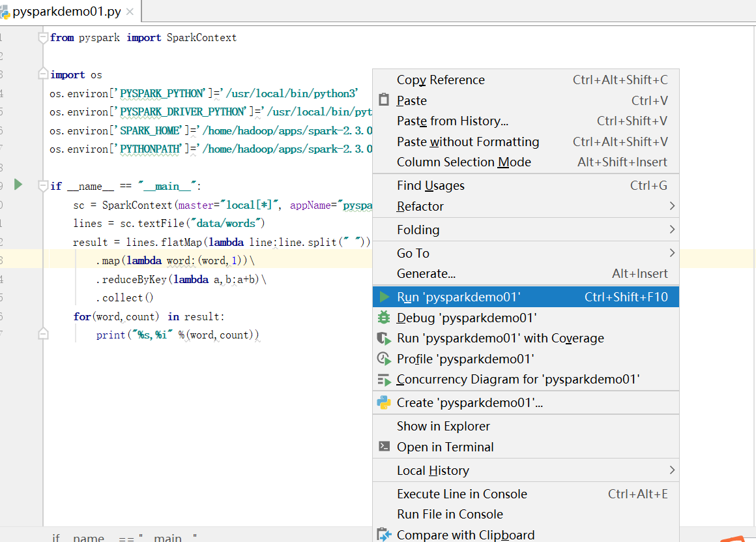Click the flatMap call in the result line
This screenshot has width=756, height=542.
[181, 242]
